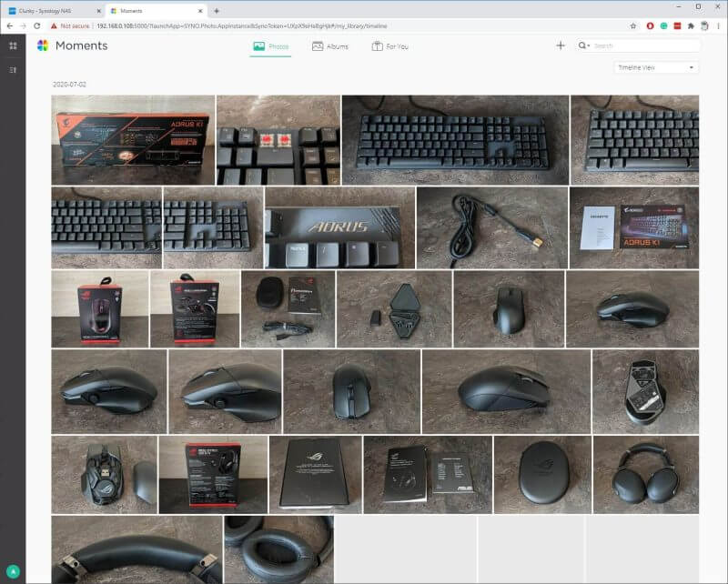Screen dimensions: 728x584
Task: Click the Not secure warning icon
Action: tap(54, 26)
